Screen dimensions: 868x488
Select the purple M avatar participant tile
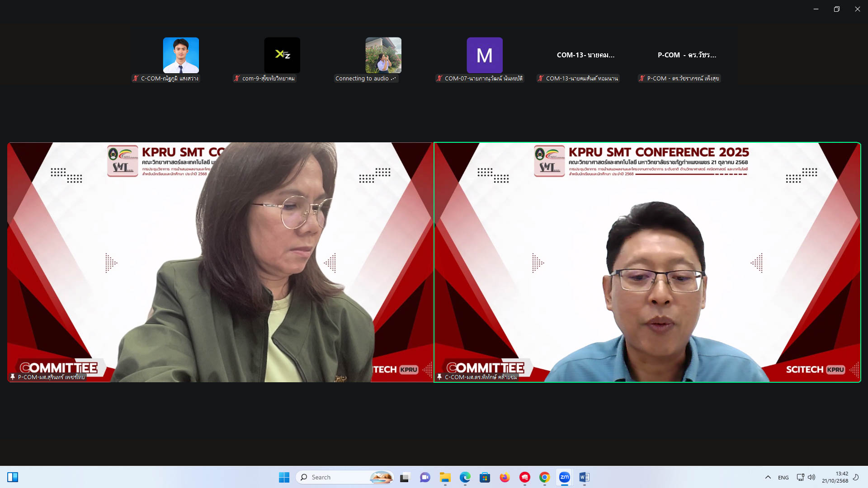point(484,55)
